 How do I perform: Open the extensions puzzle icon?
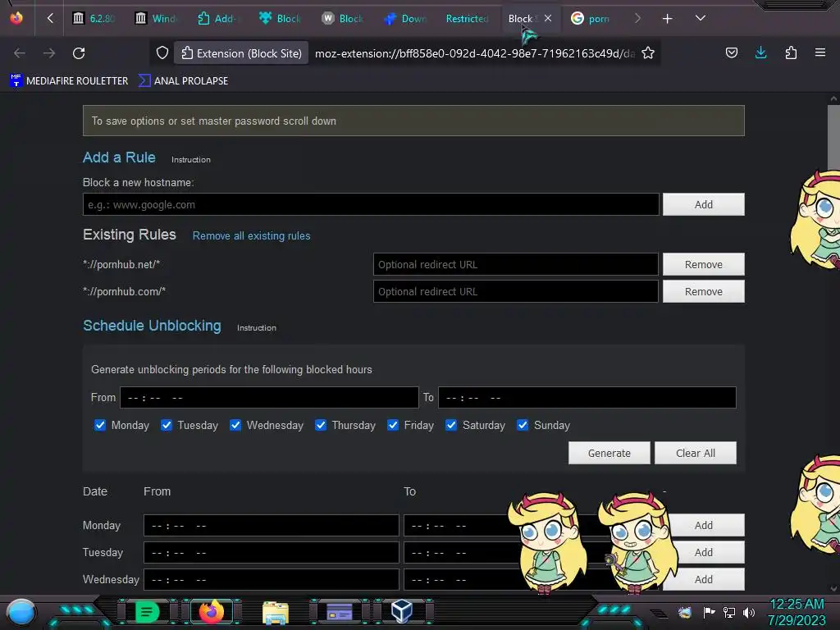791,52
